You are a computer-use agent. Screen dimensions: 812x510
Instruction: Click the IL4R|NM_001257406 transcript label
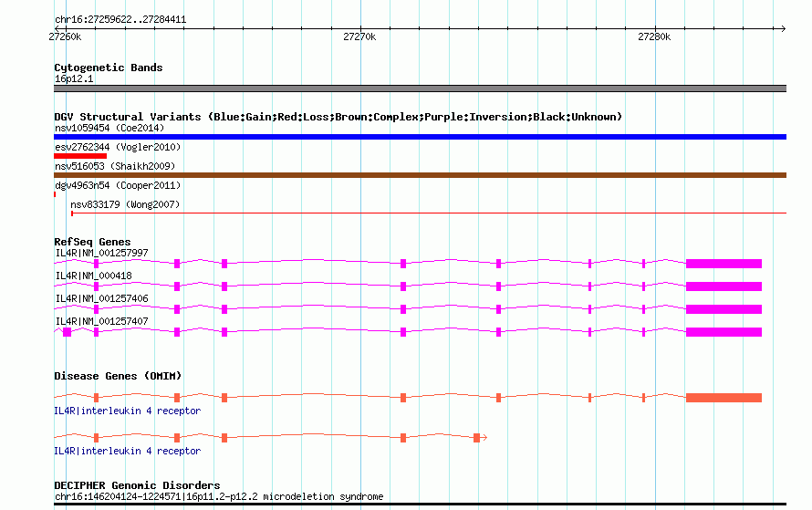coord(101,298)
